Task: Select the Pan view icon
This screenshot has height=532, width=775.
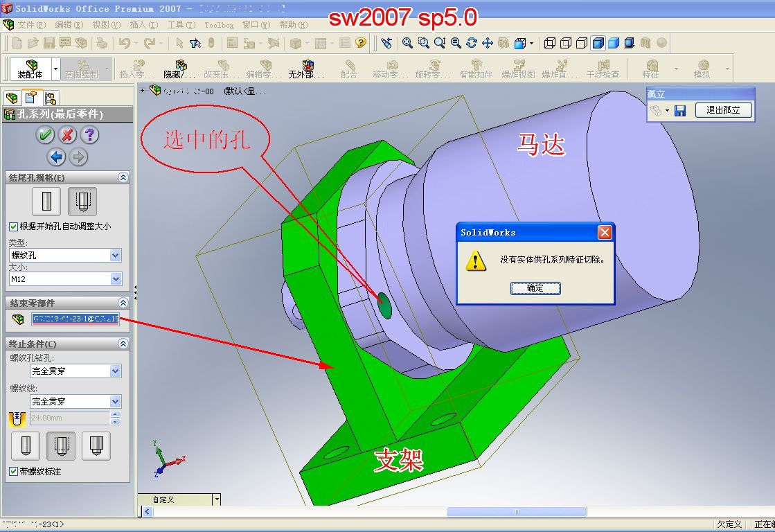Action: tap(488, 43)
